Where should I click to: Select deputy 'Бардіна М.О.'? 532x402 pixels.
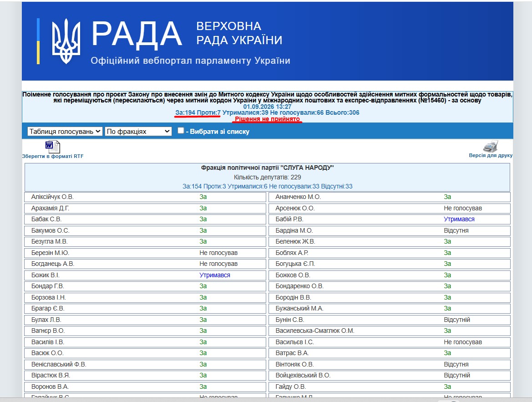click(294, 230)
